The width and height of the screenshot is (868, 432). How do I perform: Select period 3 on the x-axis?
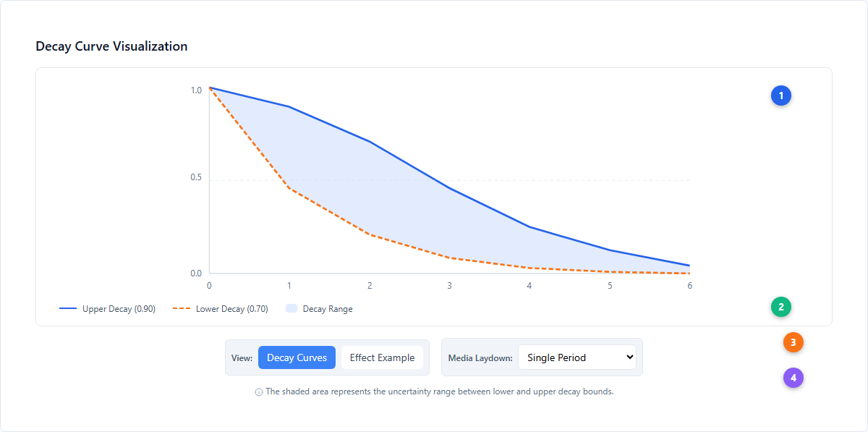click(449, 286)
